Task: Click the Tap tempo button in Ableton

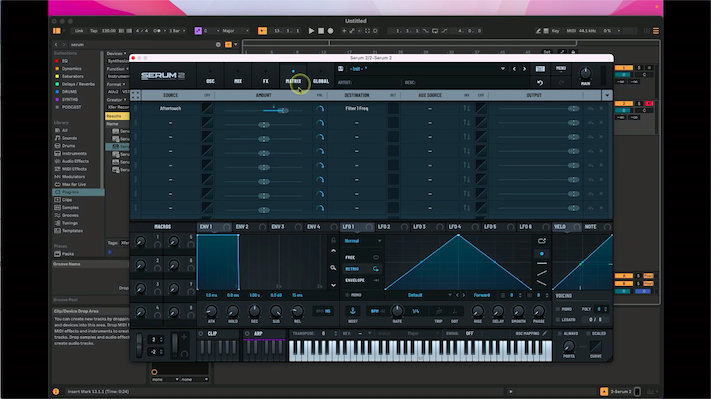Action: tap(93, 31)
